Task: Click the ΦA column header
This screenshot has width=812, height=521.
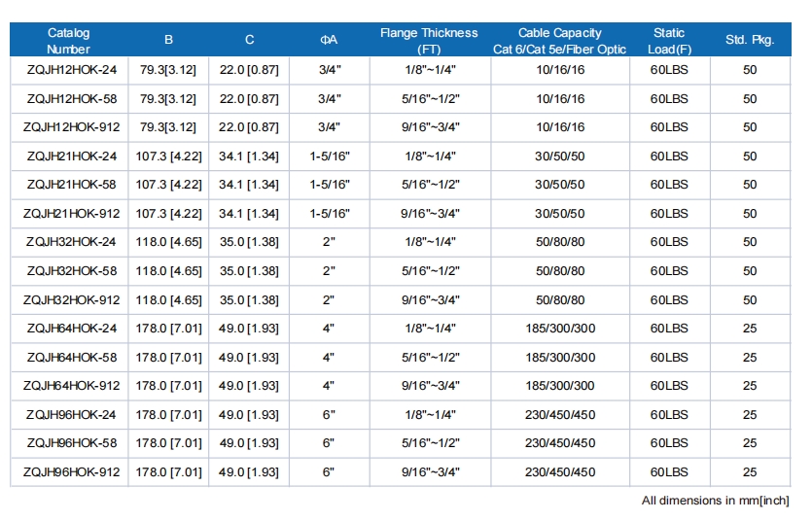Action: click(x=329, y=41)
